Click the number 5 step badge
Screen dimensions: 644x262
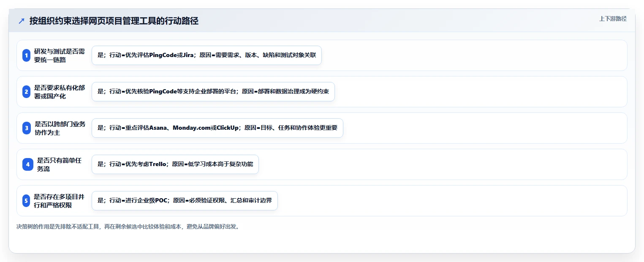pyautogui.click(x=26, y=201)
